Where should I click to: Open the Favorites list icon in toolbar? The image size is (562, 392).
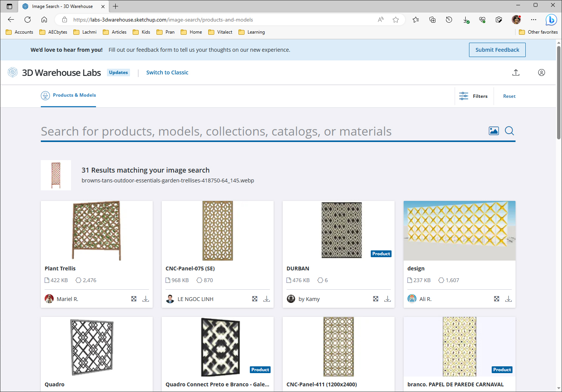(x=416, y=20)
